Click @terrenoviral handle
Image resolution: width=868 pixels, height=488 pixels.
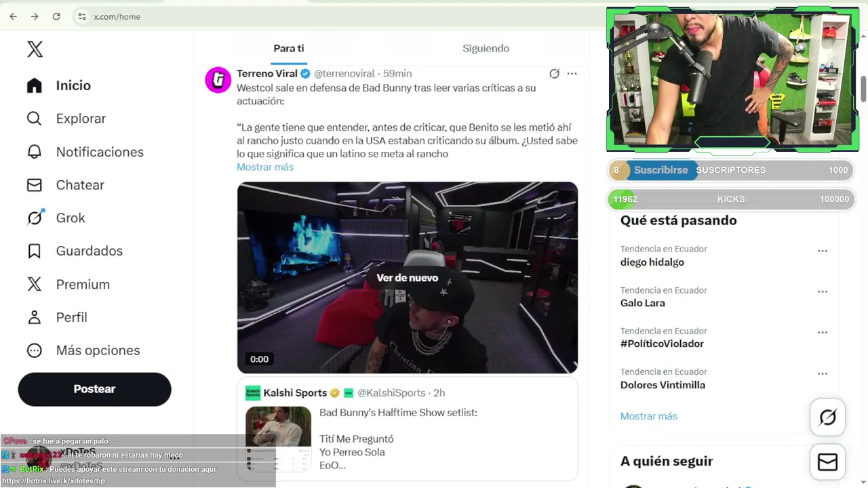pyautogui.click(x=344, y=73)
